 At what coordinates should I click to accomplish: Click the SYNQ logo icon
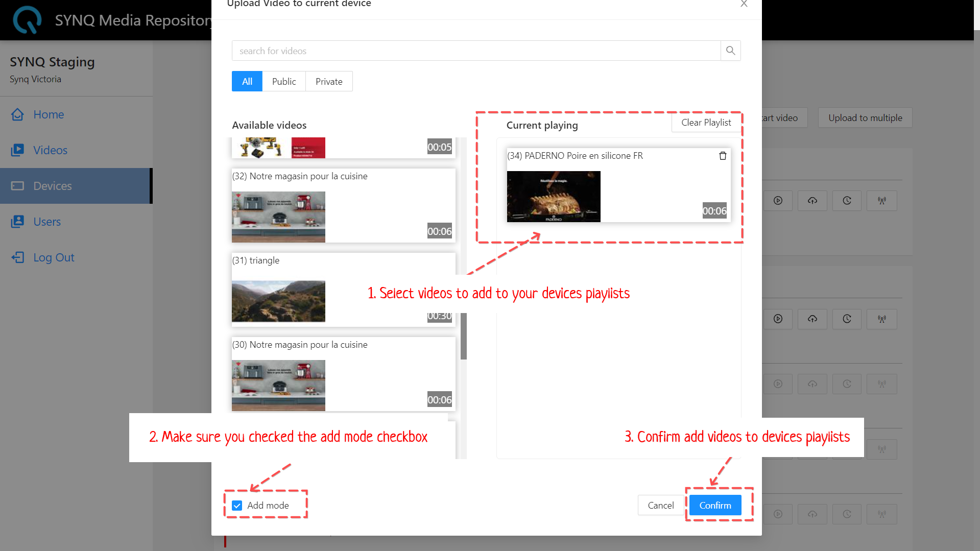(x=27, y=20)
